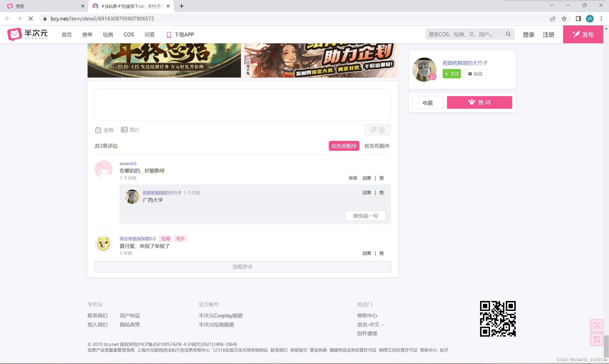Screen dimensions: 609x364
Task: Sort comments by 按发布顺序
Action: click(x=377, y=146)
